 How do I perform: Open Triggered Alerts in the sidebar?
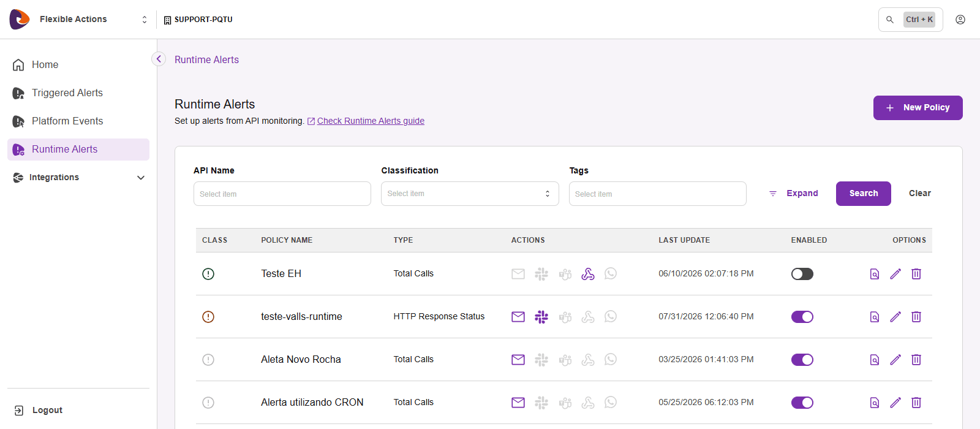78,93
